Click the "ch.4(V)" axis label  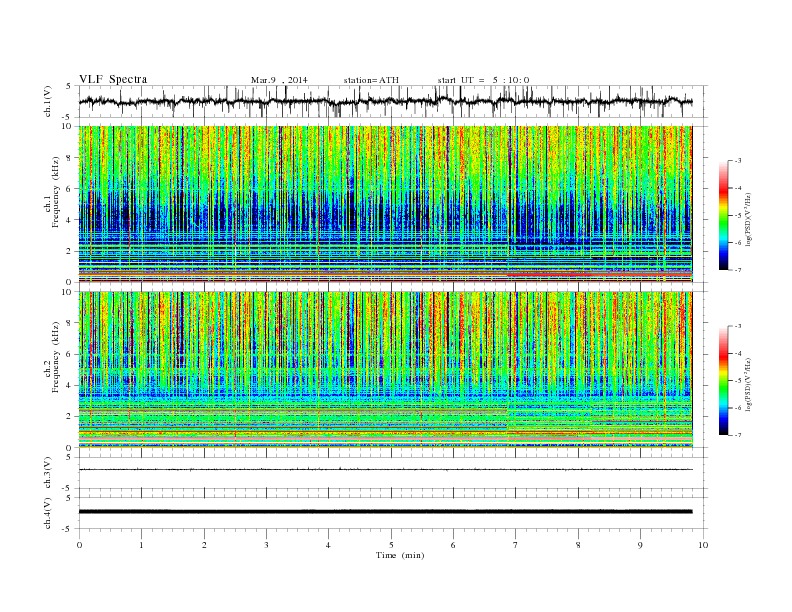click(x=48, y=513)
